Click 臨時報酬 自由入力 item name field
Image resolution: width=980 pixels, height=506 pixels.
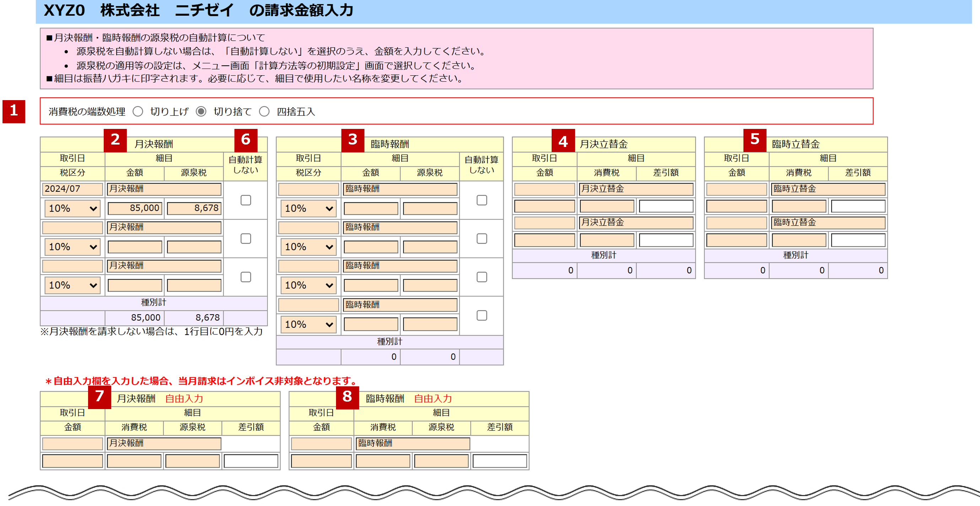tap(413, 443)
